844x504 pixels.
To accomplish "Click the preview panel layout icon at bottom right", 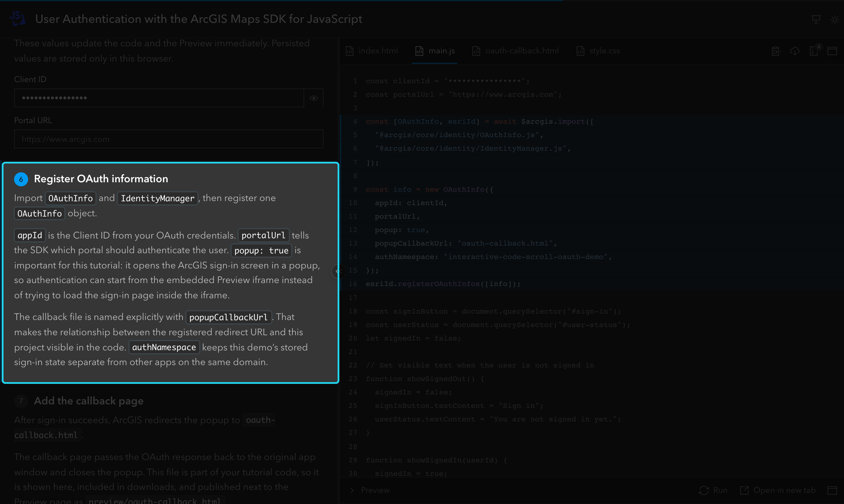I will pos(832,490).
